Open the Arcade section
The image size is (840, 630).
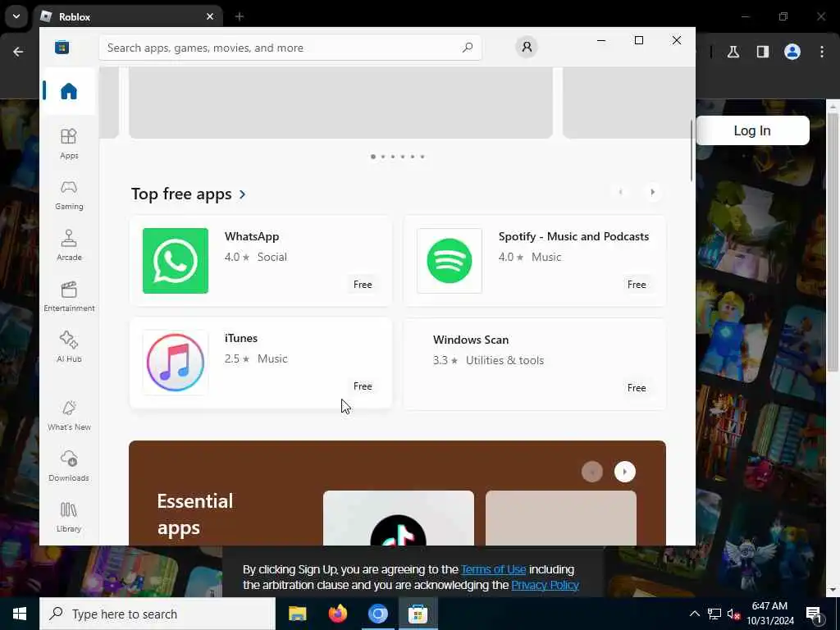[x=69, y=245]
